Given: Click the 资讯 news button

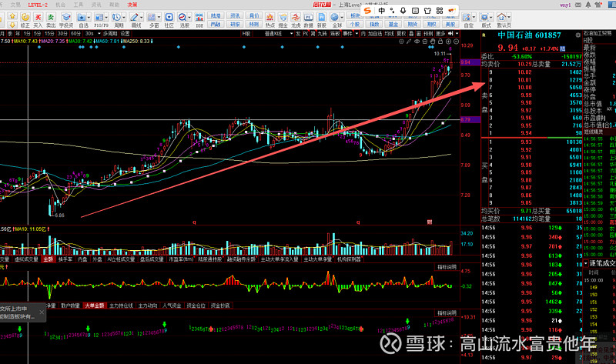Looking at the screenshot, I should (x=235, y=15).
